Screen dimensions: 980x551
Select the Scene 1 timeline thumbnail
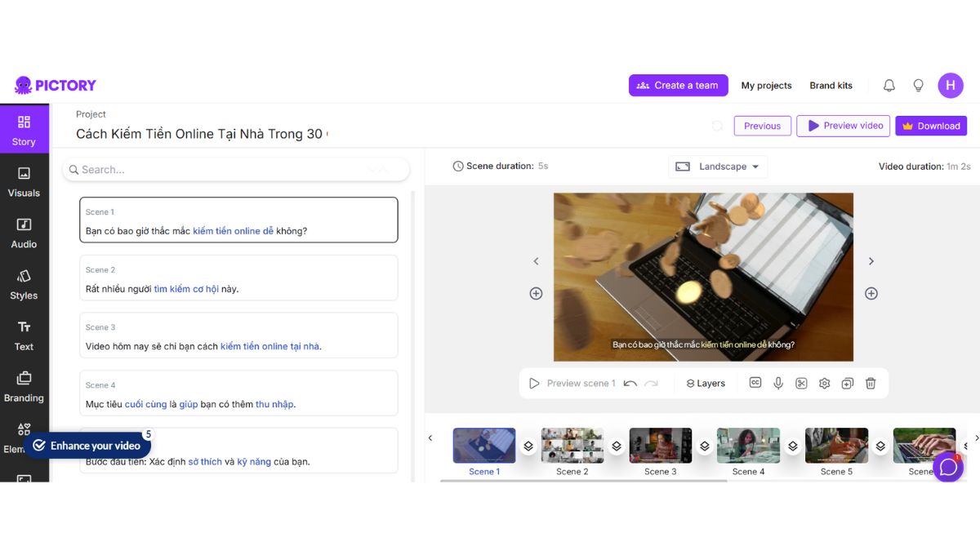(484, 446)
